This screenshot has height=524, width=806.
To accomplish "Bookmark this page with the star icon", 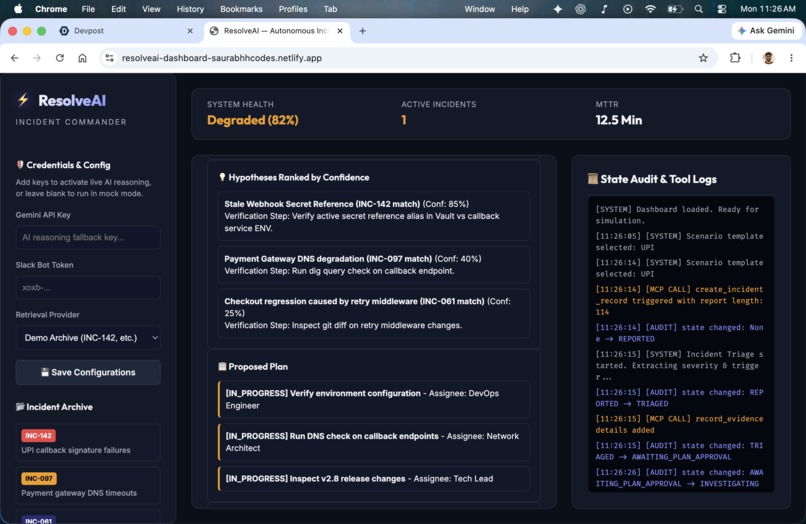I will pos(703,58).
